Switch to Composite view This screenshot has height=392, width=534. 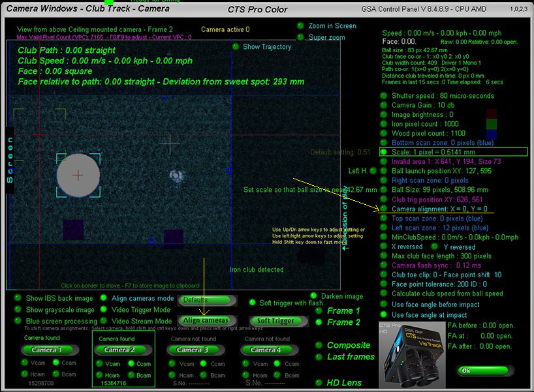(319, 345)
